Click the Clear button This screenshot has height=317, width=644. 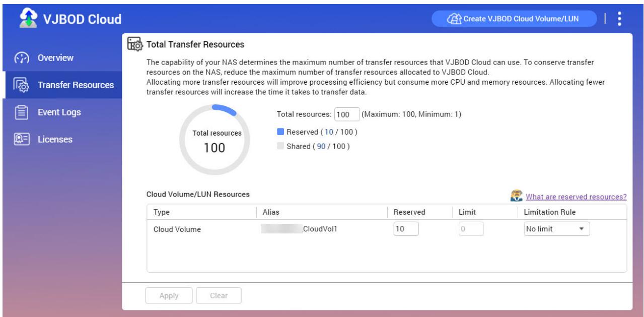(x=219, y=296)
